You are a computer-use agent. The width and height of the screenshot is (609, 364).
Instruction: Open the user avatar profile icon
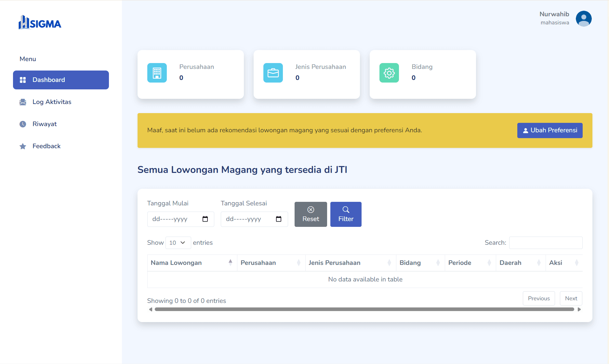584,19
